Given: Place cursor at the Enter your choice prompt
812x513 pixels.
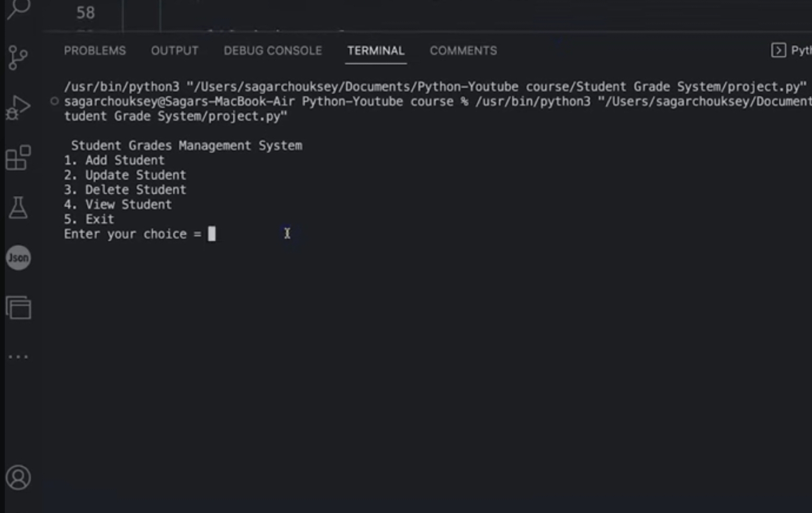Looking at the screenshot, I should click(212, 234).
